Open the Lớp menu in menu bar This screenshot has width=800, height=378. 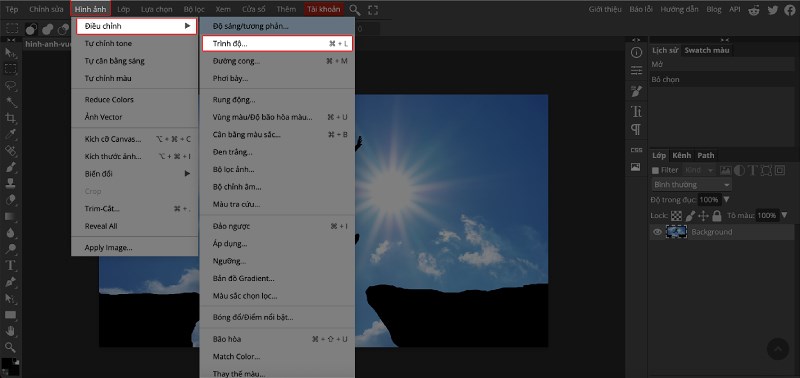(123, 10)
